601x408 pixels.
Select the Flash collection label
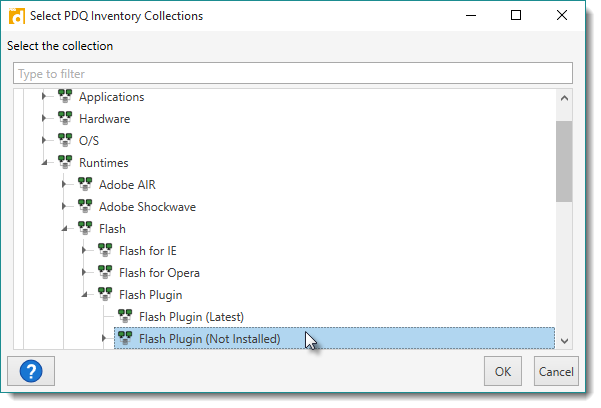click(112, 229)
